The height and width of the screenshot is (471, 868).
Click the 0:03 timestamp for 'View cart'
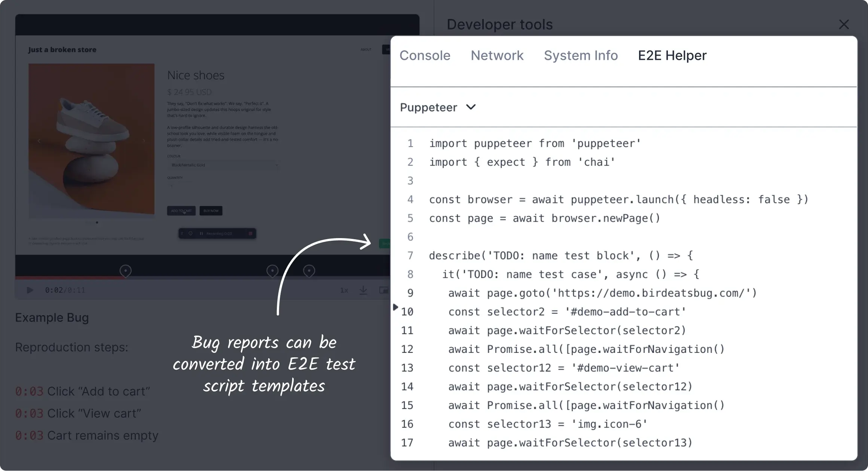click(29, 413)
